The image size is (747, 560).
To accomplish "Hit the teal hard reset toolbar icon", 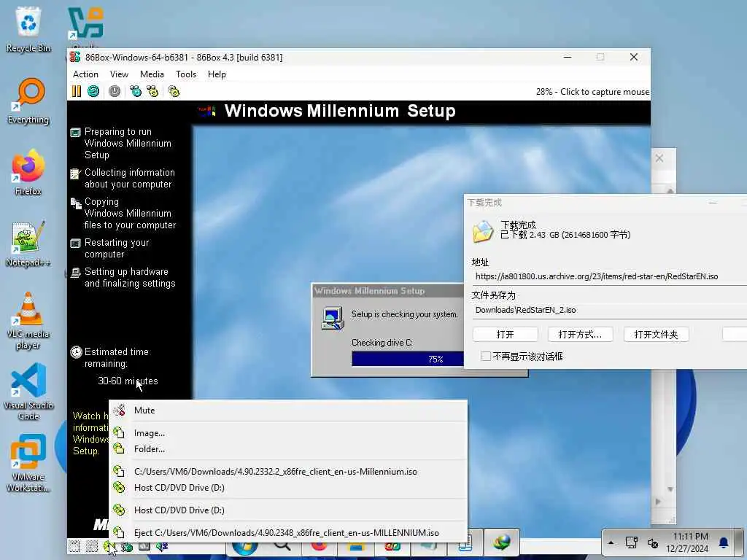I will [93, 91].
